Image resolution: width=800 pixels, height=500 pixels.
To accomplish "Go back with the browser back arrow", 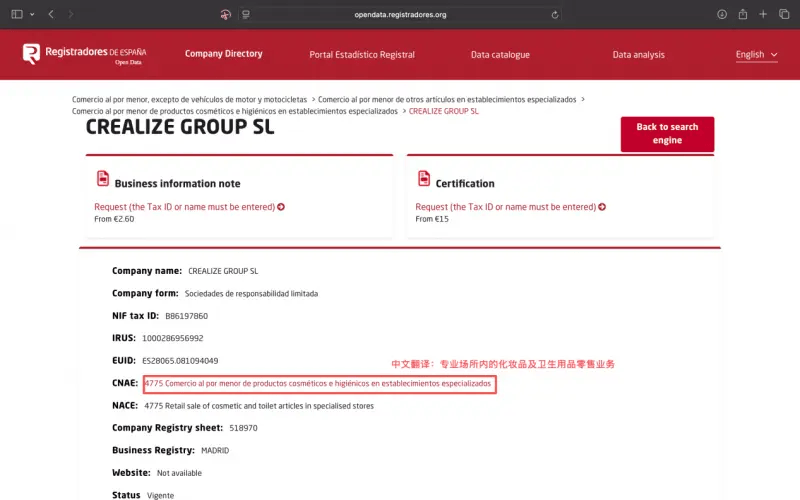I will (x=51, y=14).
